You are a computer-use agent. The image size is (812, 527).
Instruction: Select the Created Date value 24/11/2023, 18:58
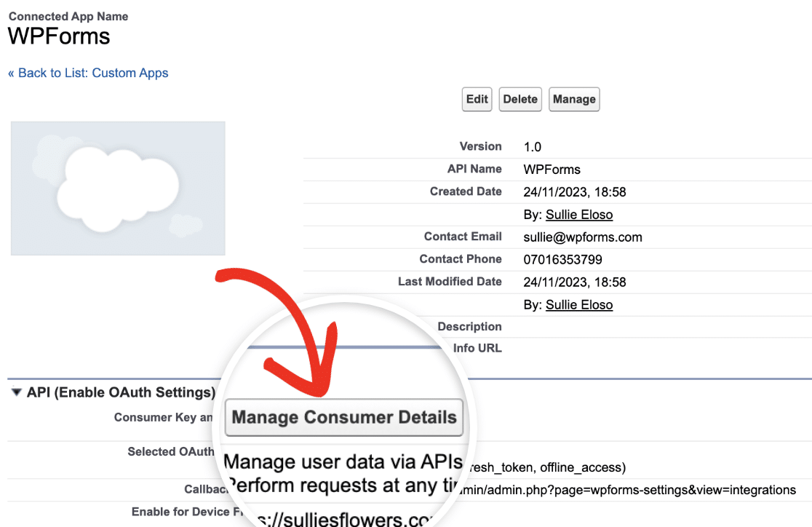pos(575,192)
